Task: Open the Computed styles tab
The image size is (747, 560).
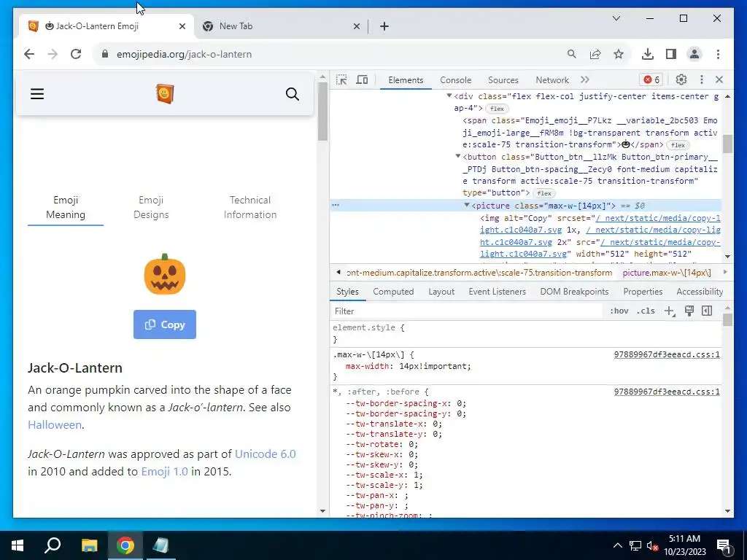Action: tap(393, 292)
